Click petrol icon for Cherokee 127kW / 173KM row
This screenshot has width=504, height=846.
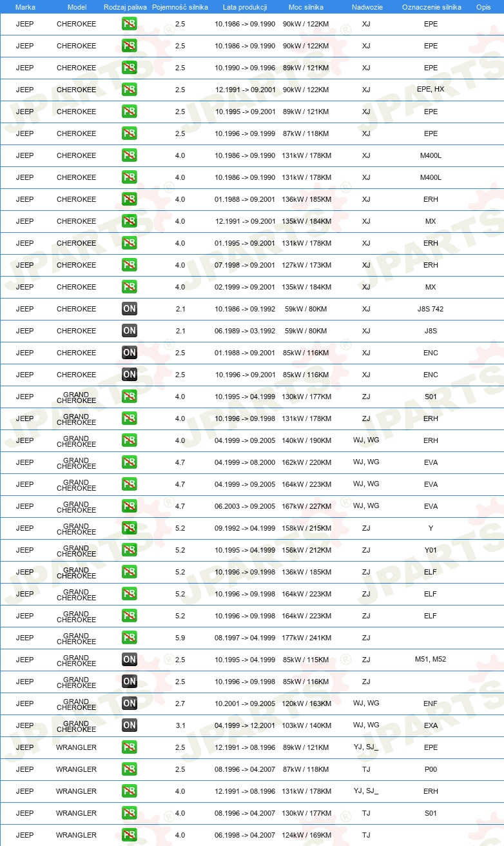click(x=129, y=265)
